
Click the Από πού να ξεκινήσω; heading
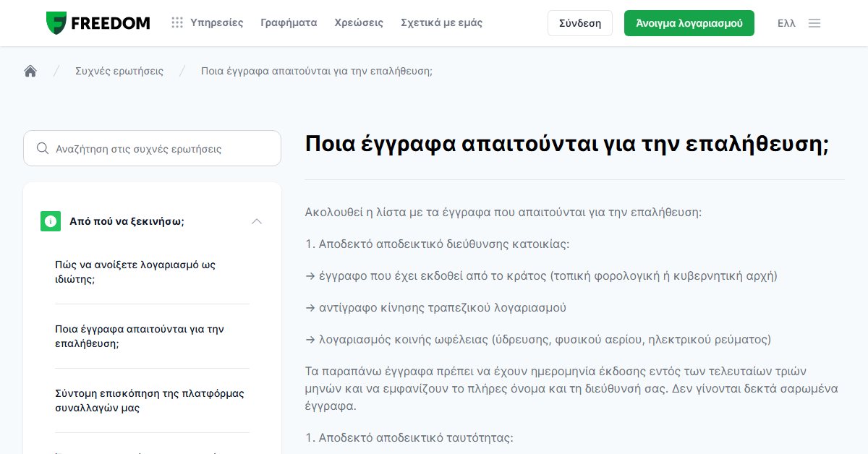click(127, 221)
